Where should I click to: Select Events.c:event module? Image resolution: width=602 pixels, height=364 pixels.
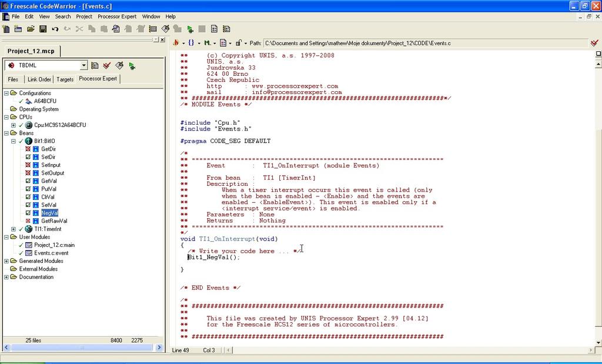click(52, 253)
